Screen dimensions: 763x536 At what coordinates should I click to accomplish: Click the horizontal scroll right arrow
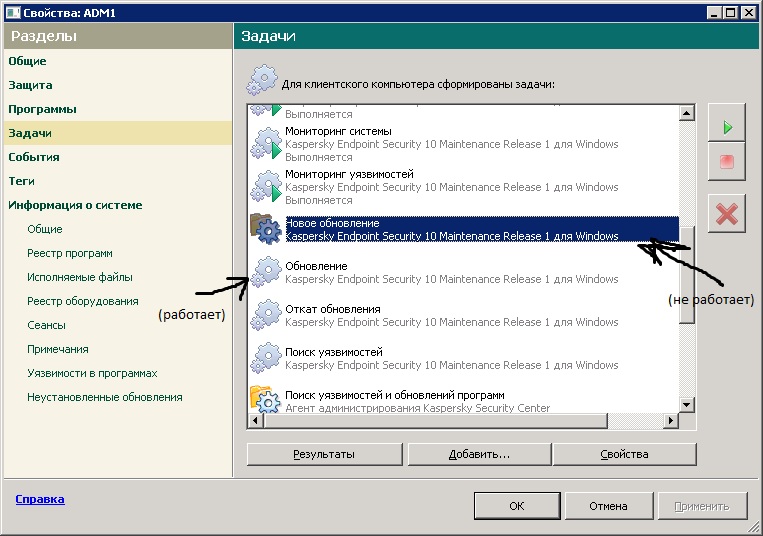[671, 420]
